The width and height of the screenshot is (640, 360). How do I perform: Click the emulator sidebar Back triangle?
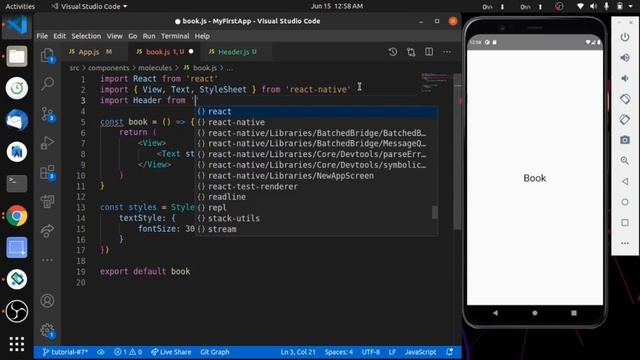click(x=625, y=181)
